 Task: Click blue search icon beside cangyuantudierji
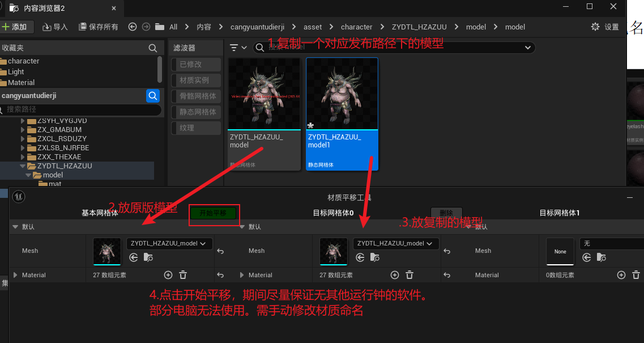tap(152, 96)
